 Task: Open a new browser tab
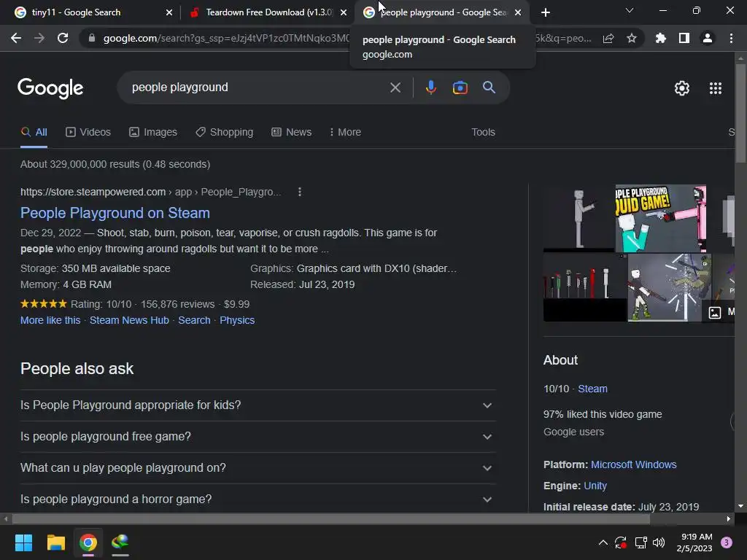[546, 12]
